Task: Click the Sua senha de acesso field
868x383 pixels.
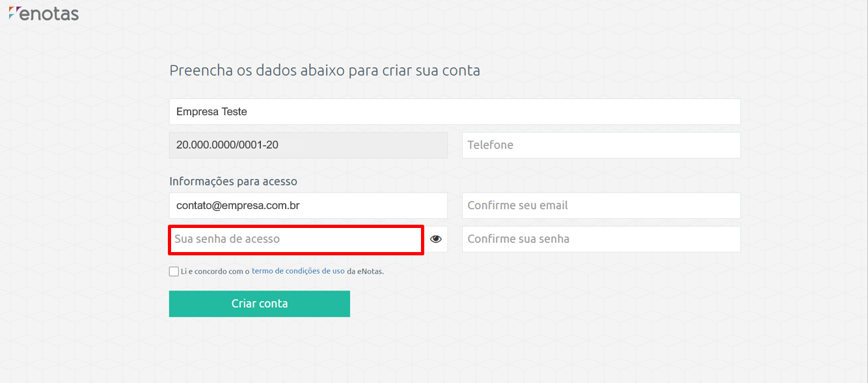Action: (296, 240)
